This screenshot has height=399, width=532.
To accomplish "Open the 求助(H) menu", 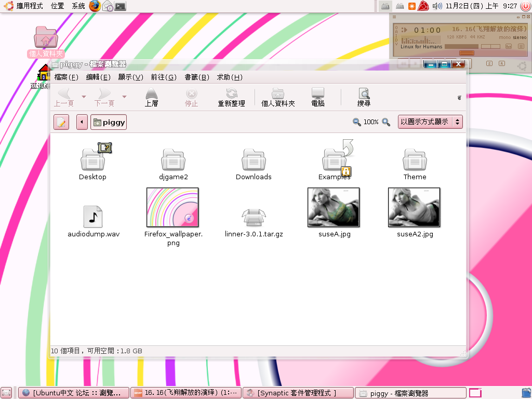I will [x=230, y=77].
